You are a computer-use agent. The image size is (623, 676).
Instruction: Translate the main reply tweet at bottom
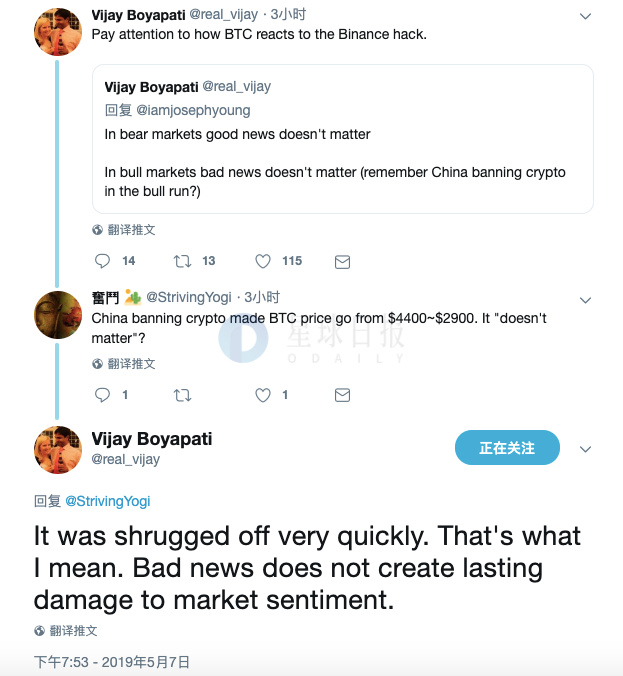point(72,631)
